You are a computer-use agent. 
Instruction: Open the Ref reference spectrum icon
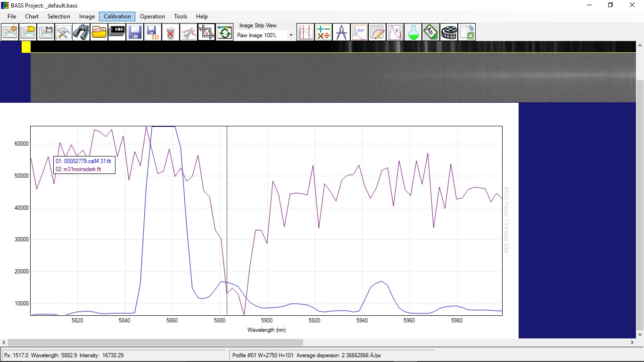click(359, 33)
